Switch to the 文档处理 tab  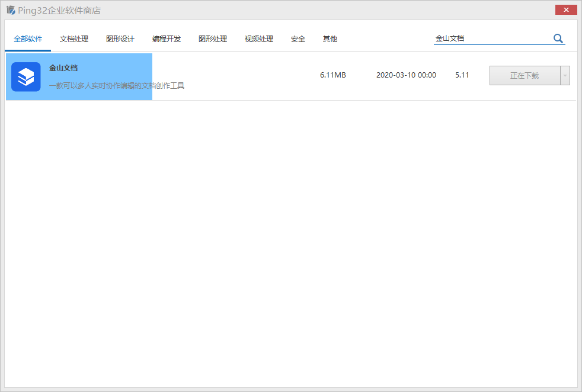tap(74, 39)
